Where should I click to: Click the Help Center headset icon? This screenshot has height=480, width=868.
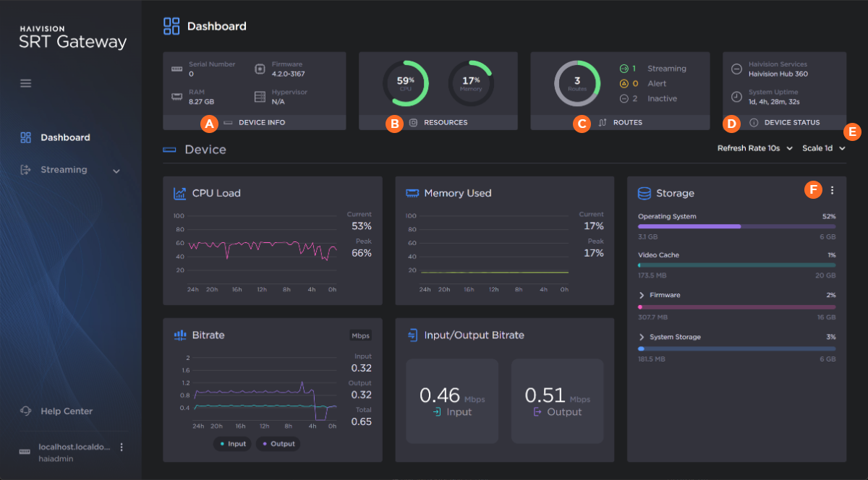(26, 411)
